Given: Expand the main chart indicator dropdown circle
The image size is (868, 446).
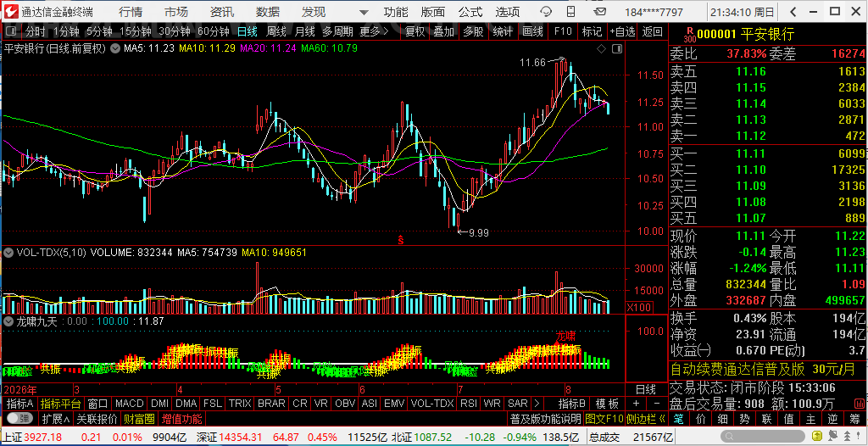Looking at the screenshot, I should point(115,49).
